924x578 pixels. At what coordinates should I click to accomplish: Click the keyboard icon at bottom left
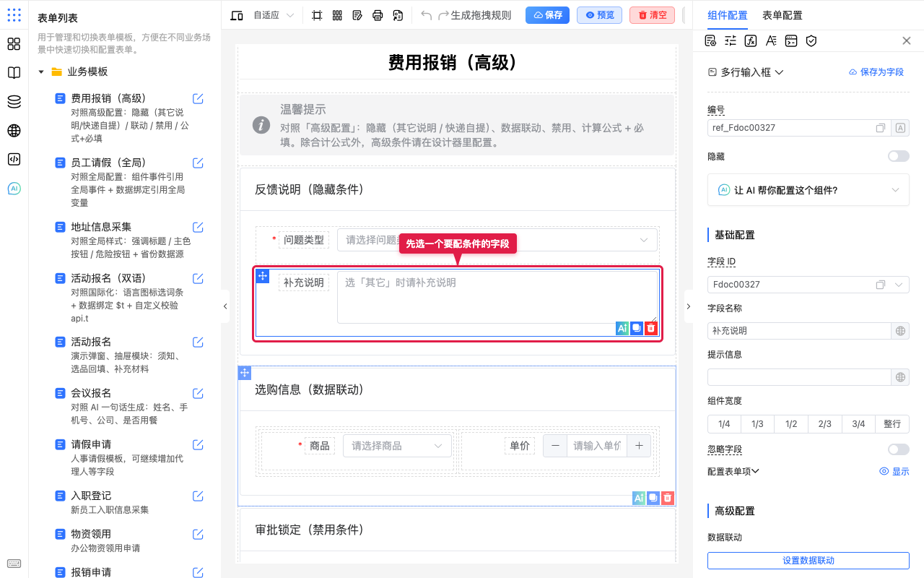14,564
